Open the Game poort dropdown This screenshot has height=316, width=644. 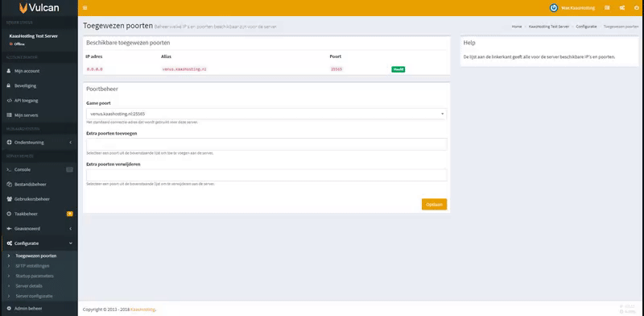click(266, 114)
